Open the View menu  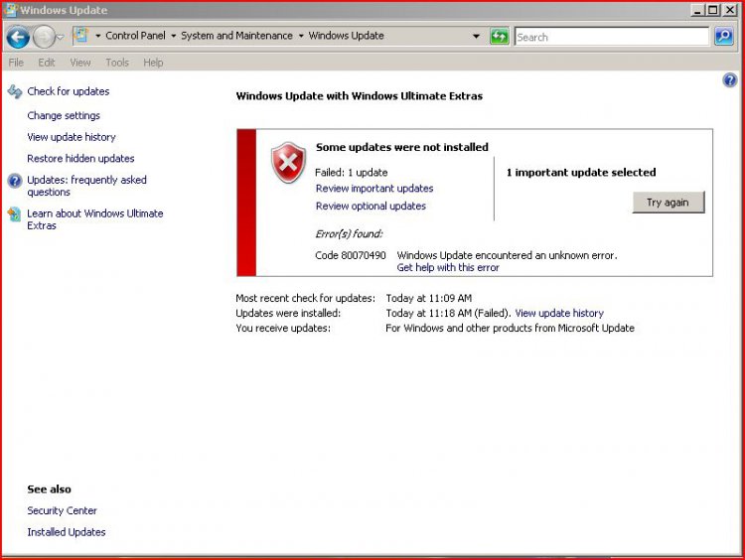coord(80,63)
